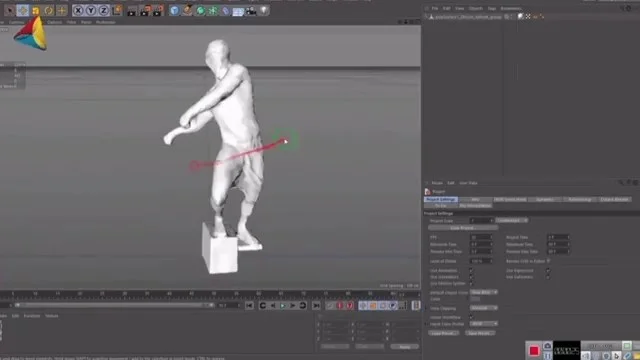The width and height of the screenshot is (640, 360).
Task: Open the Object Manager Tags menu
Action: click(x=492, y=8)
